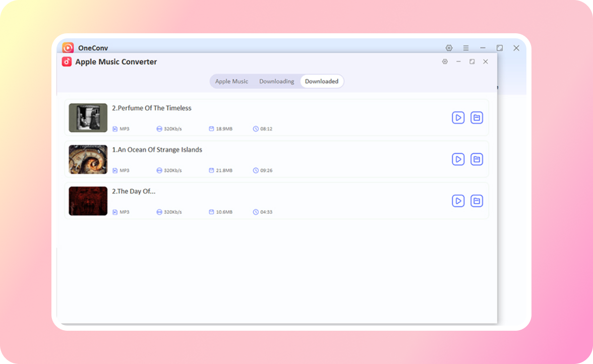Open folder for Perfume Of The Timeless
Image resolution: width=593 pixels, height=364 pixels.
477,118
